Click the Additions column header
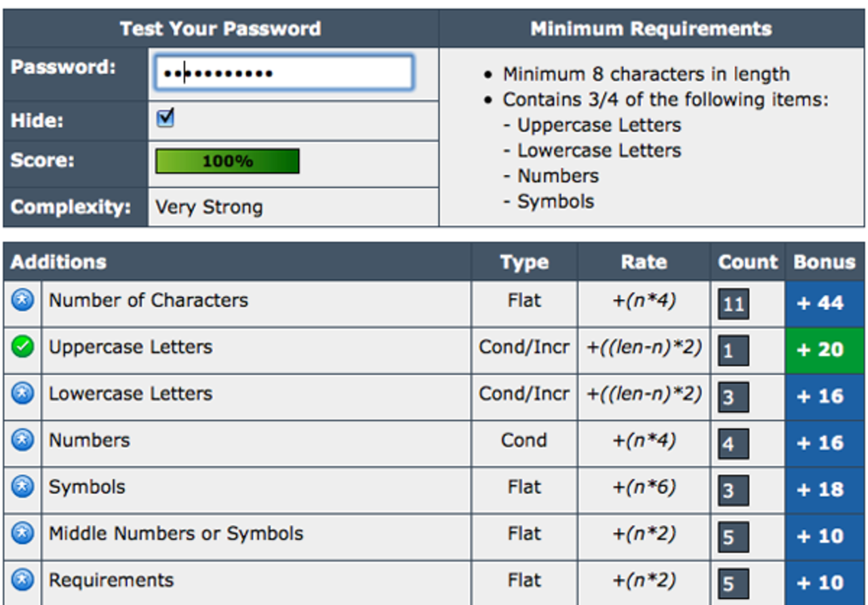Image resolution: width=868 pixels, height=605 pixels. coord(59,262)
